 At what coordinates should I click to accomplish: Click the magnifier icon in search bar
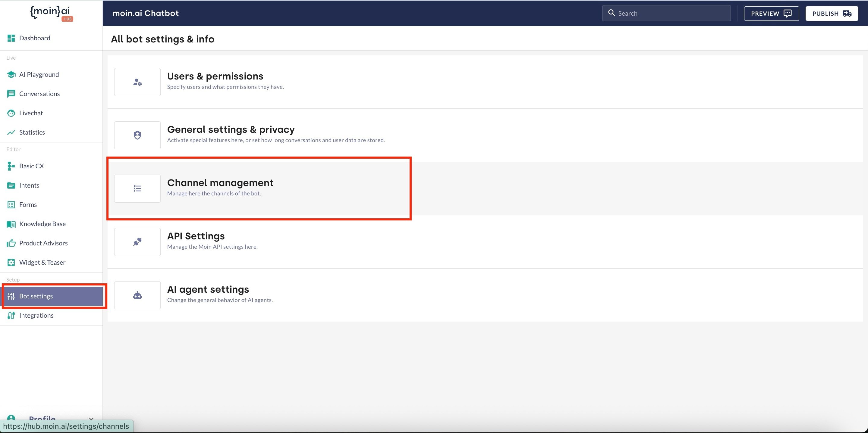(611, 13)
